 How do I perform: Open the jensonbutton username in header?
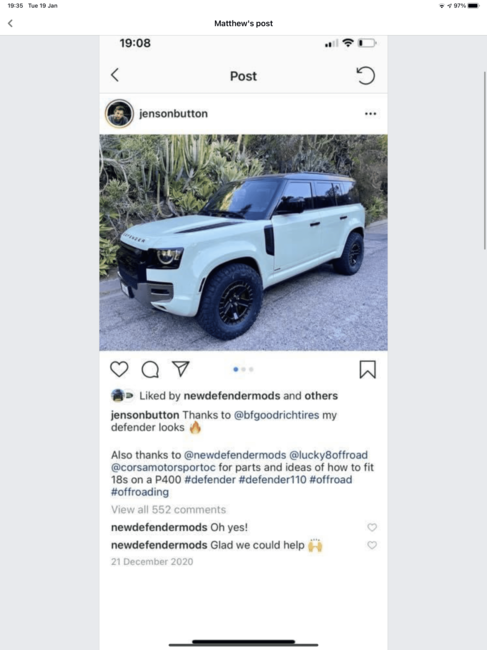click(173, 114)
